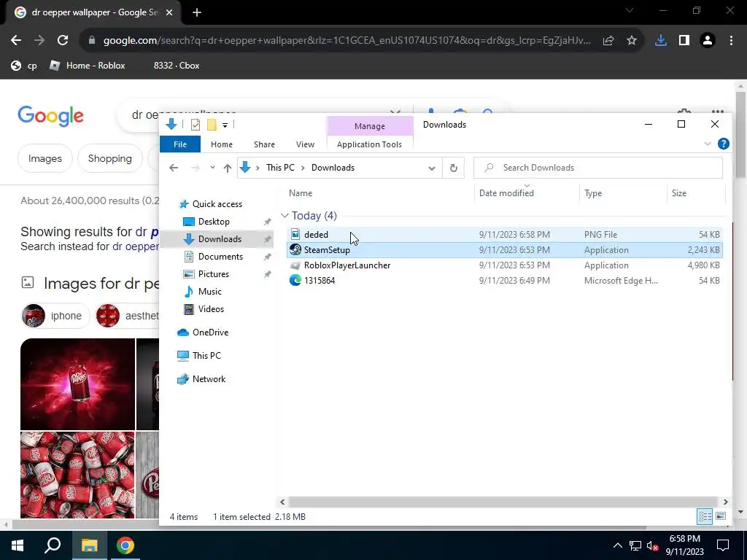Select the SteamSetup application file
This screenshot has width=747, height=560.
tap(505, 250)
